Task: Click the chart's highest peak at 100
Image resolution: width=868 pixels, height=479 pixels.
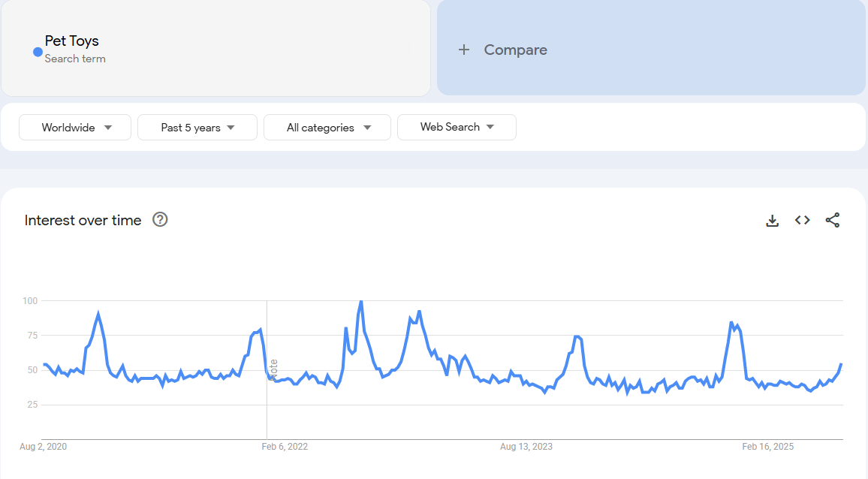Action: [361, 301]
